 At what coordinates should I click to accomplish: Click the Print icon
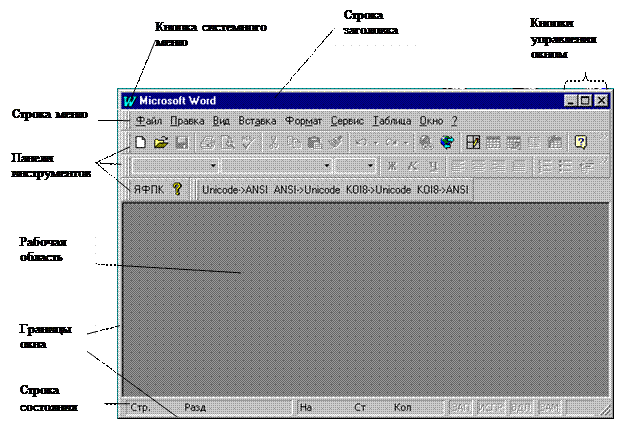pyautogui.click(x=207, y=142)
